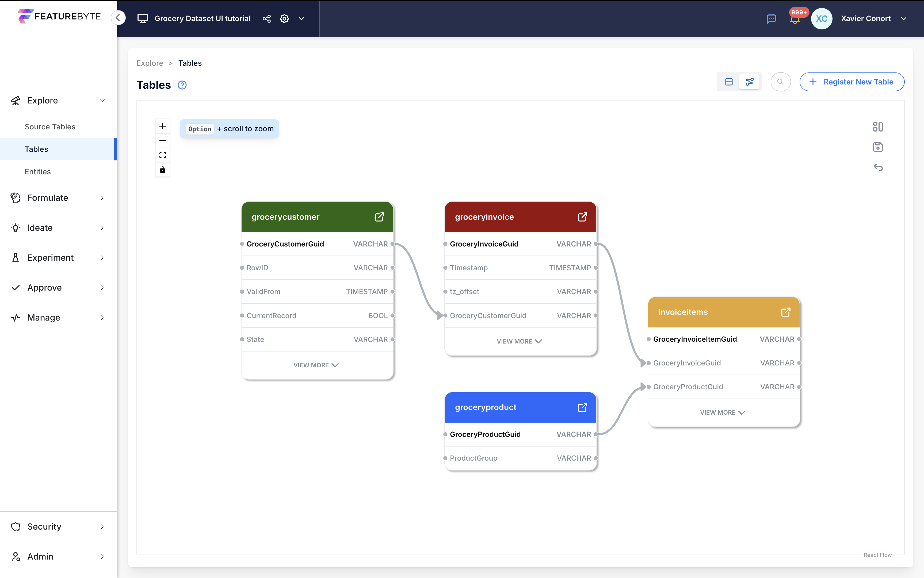Undo layout with the return arrow icon
924x578 pixels.
click(878, 167)
